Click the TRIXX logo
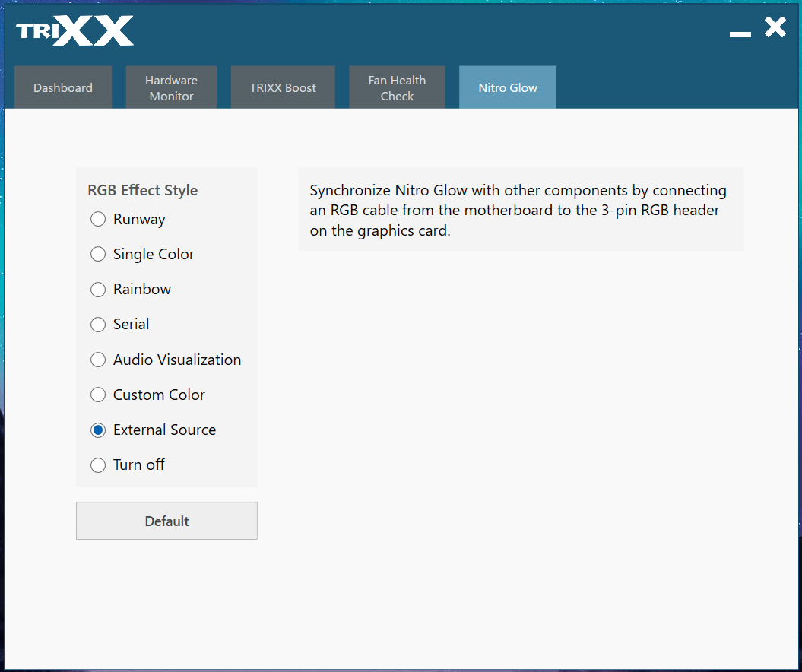802x672 pixels. [74, 30]
